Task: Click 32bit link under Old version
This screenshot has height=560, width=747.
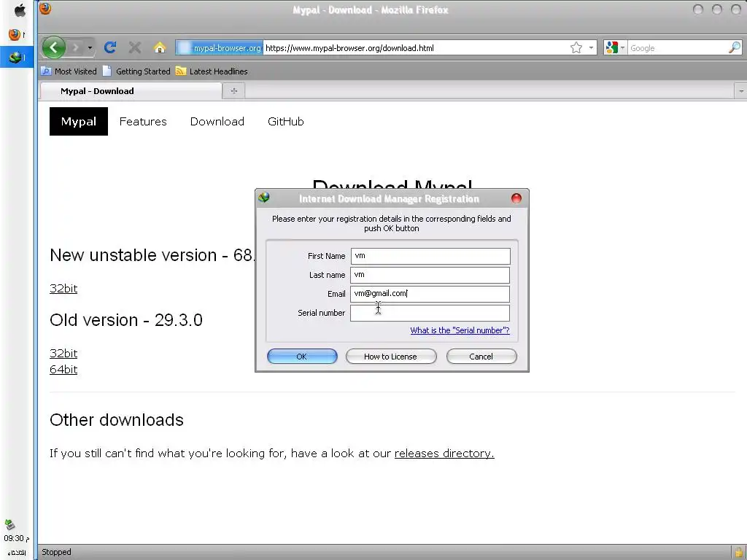Action: 63,354
